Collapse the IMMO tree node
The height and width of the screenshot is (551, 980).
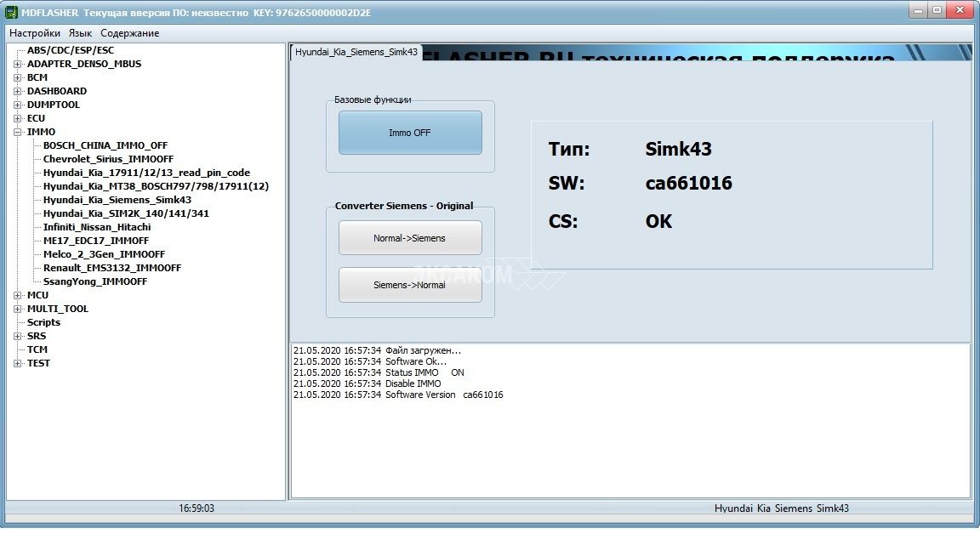18,132
